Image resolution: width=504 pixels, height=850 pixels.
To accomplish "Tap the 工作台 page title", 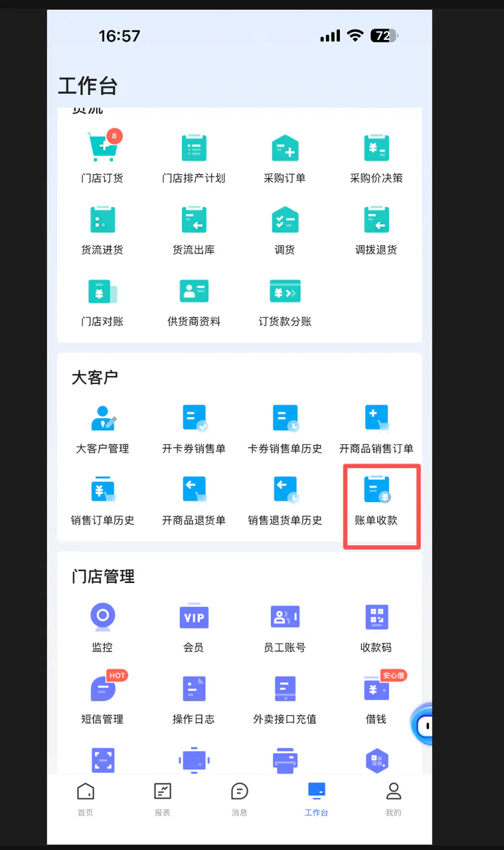I will pos(88,86).
